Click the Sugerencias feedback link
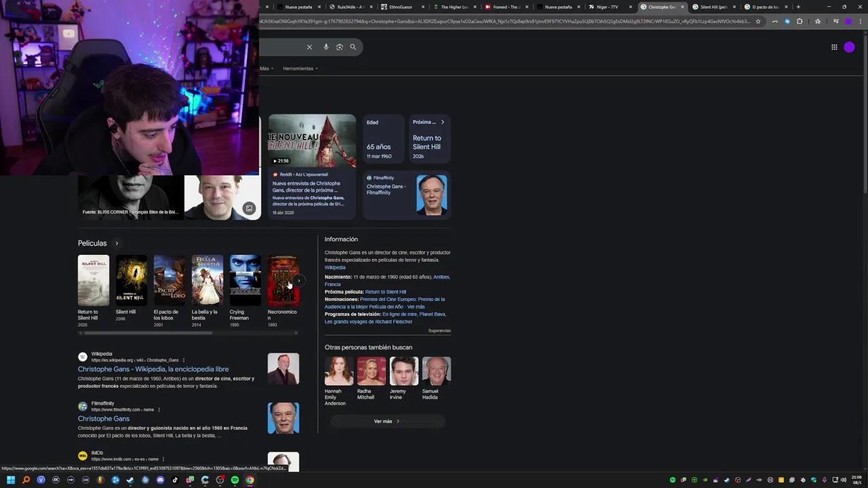Viewport: 868px width, 488px height. [439, 331]
